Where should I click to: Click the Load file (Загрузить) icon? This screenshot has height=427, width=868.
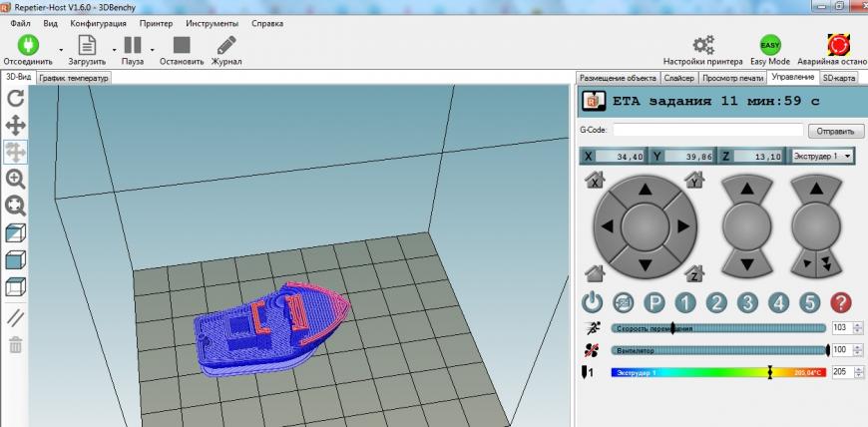click(x=88, y=45)
